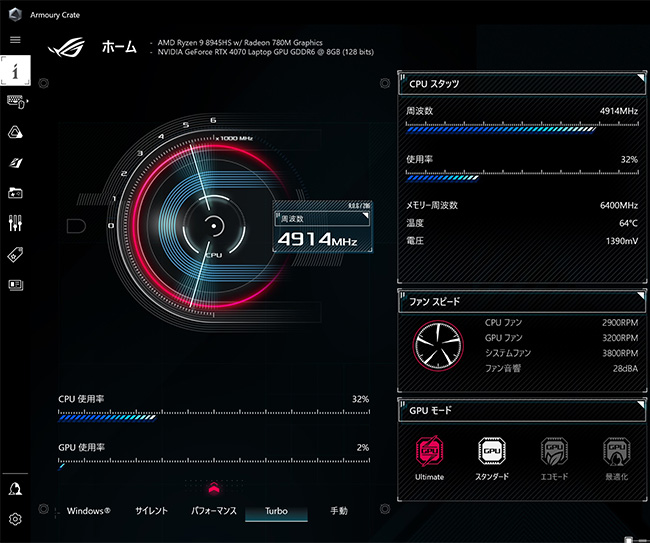The width and height of the screenshot is (650, 543).
Task: Switch to 手動 operating mode
Action: pos(339,511)
